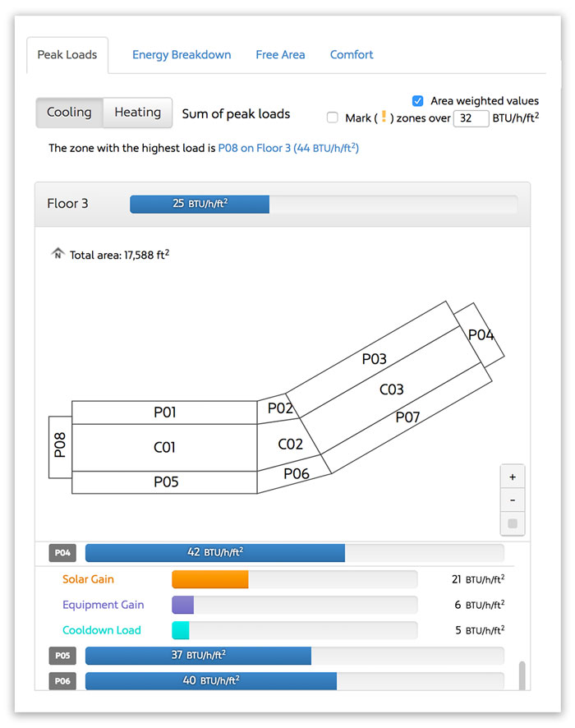Click the north arrow compass icon
The image size is (575, 728).
coord(57,254)
